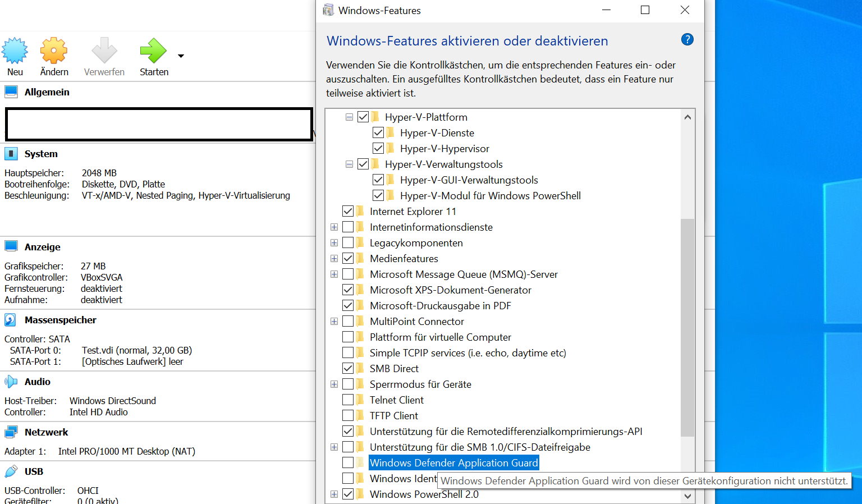The height and width of the screenshot is (504, 862).
Task: Enable Simple TCPIP services checkbox
Action: coord(348,352)
